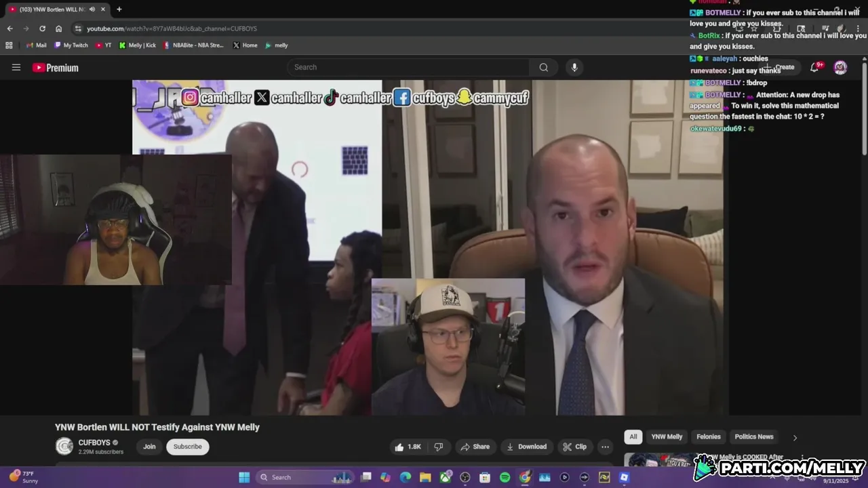Screen dimensions: 868x488
Task: Open the X Home bookmark
Action: (245, 45)
